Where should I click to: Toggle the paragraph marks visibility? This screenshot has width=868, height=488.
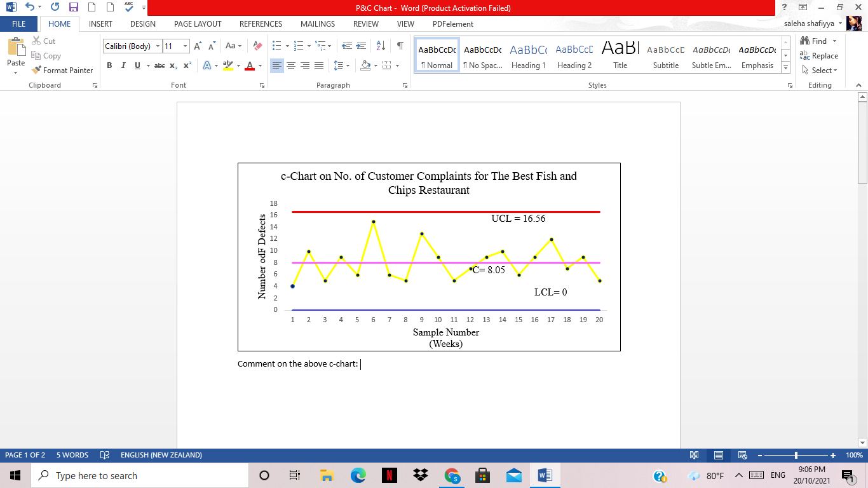[x=399, y=46]
